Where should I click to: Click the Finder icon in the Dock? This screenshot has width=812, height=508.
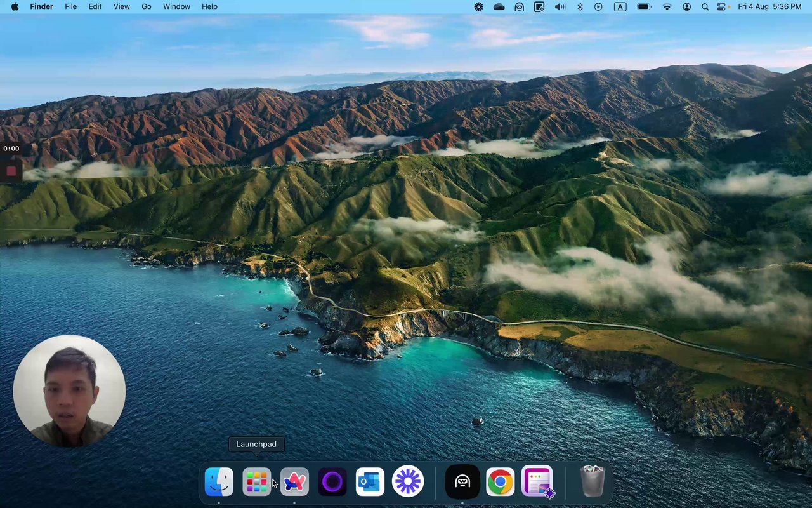click(x=219, y=482)
